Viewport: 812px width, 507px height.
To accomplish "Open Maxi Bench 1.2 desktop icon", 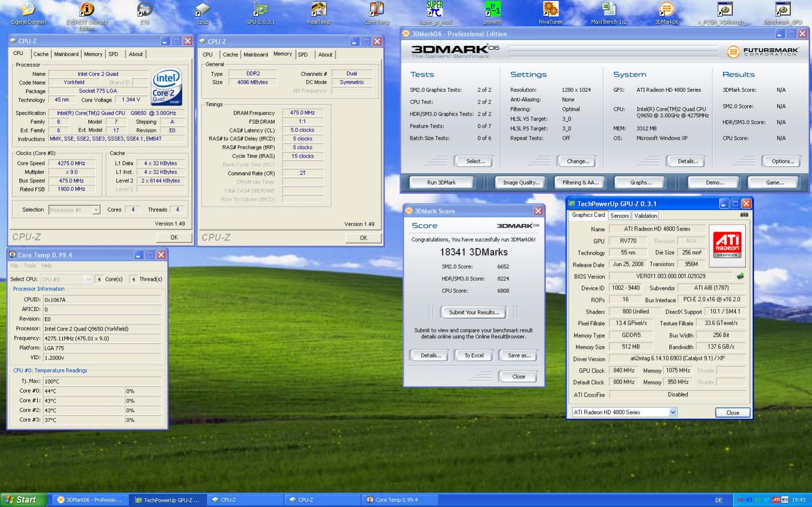I will point(609,13).
